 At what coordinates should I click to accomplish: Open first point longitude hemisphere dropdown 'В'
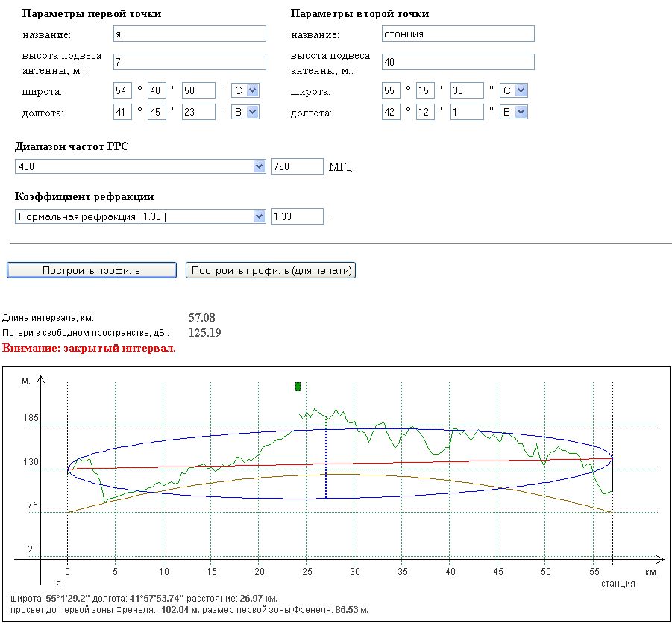click(x=245, y=112)
